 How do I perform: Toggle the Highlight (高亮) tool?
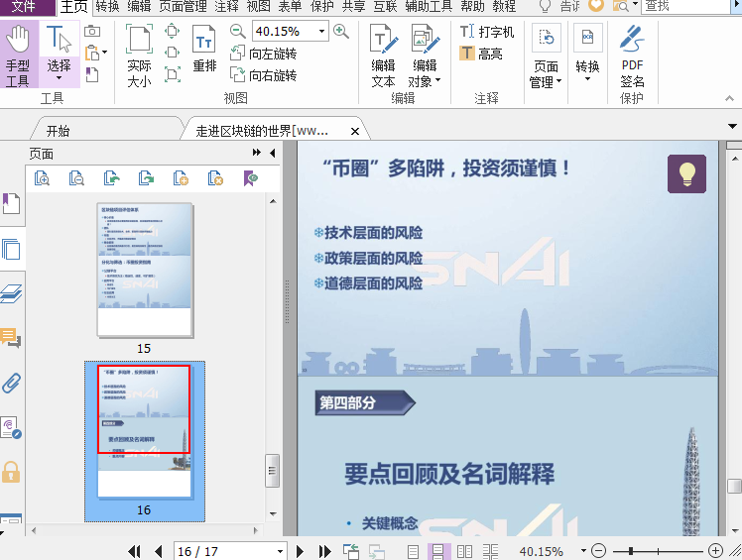click(x=482, y=54)
